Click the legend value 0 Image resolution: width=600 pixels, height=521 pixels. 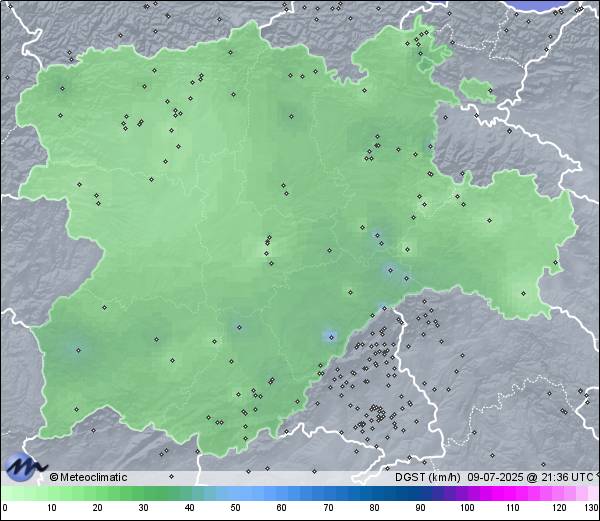(x=5, y=508)
